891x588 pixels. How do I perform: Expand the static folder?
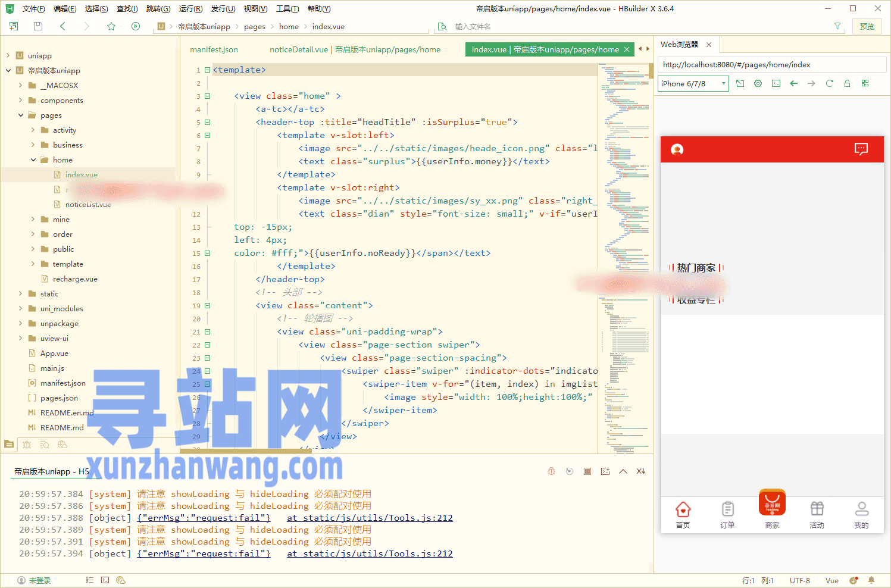(20, 293)
